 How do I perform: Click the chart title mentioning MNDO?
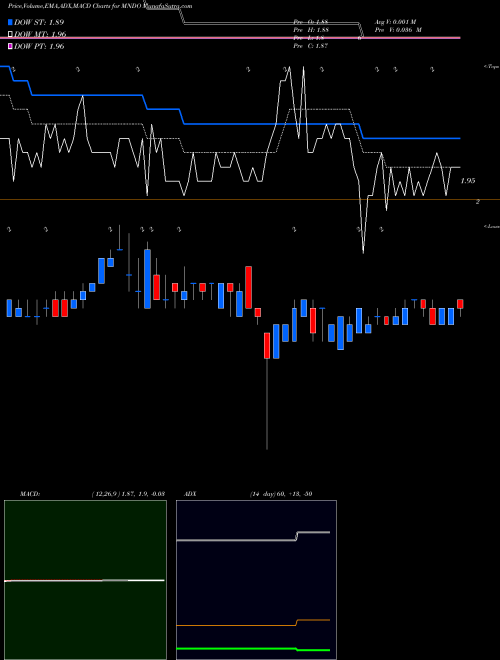coord(100,6)
